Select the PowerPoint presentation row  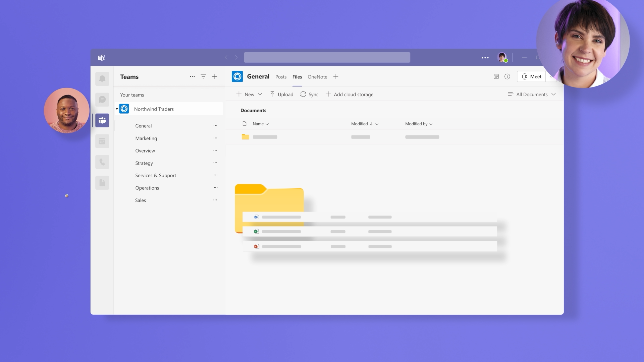370,246
